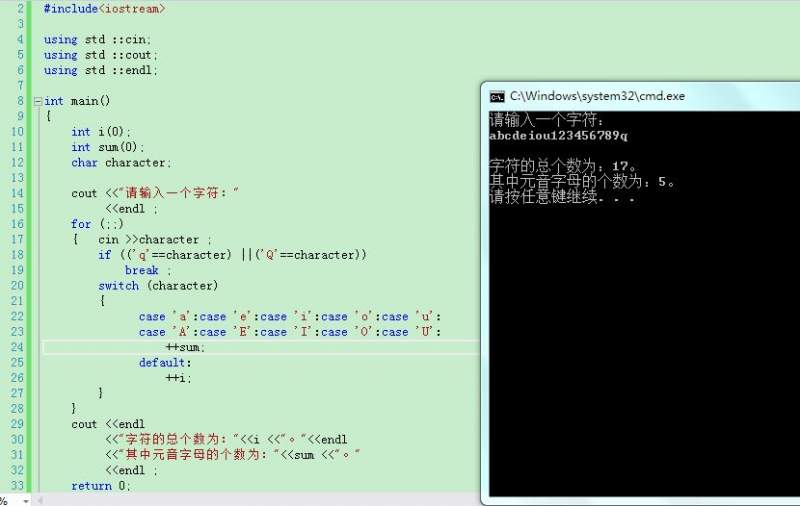Click the uppercase vowel case line
800x506 pixels.
tap(290, 332)
